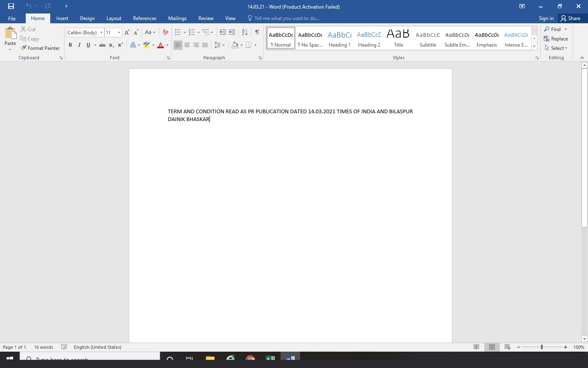The height and width of the screenshot is (368, 588).
Task: Adjust the zoom slider handle
Action: click(x=542, y=347)
